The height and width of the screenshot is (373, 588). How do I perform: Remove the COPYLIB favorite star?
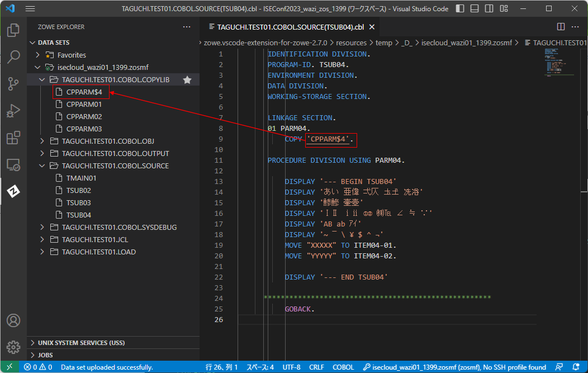pos(187,80)
